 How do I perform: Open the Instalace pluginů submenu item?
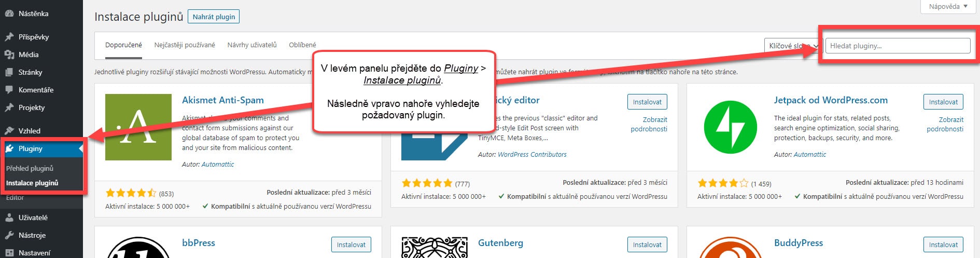point(32,183)
